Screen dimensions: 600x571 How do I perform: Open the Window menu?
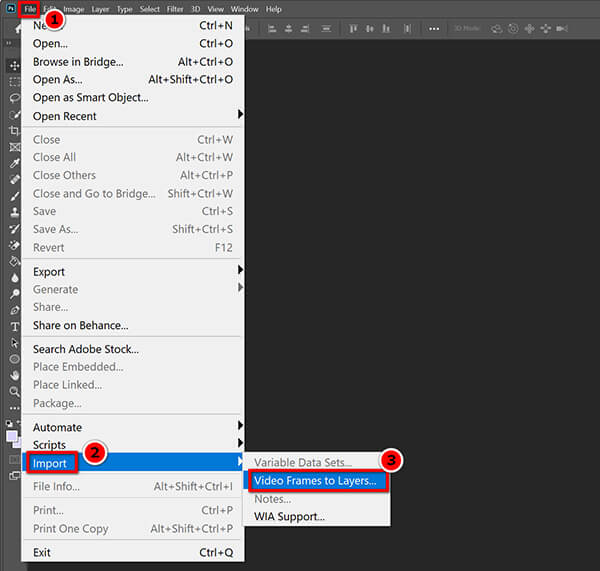pyautogui.click(x=245, y=9)
